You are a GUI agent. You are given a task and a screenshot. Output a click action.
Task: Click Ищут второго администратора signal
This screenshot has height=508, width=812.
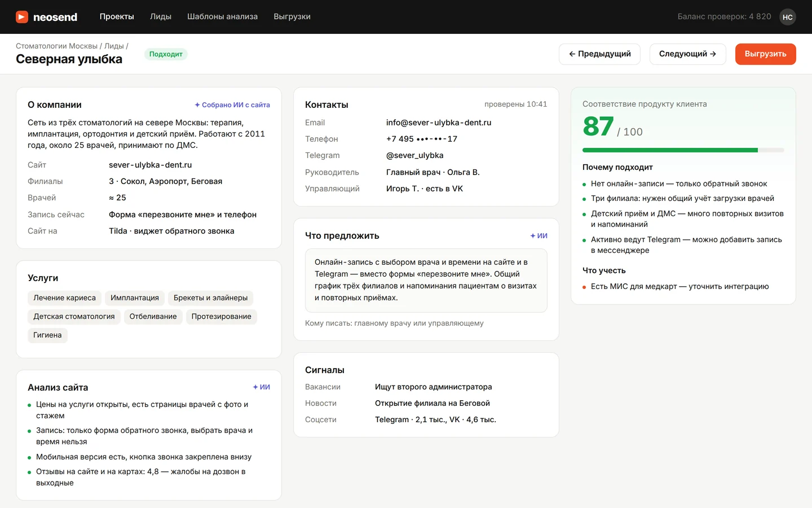pos(434,387)
